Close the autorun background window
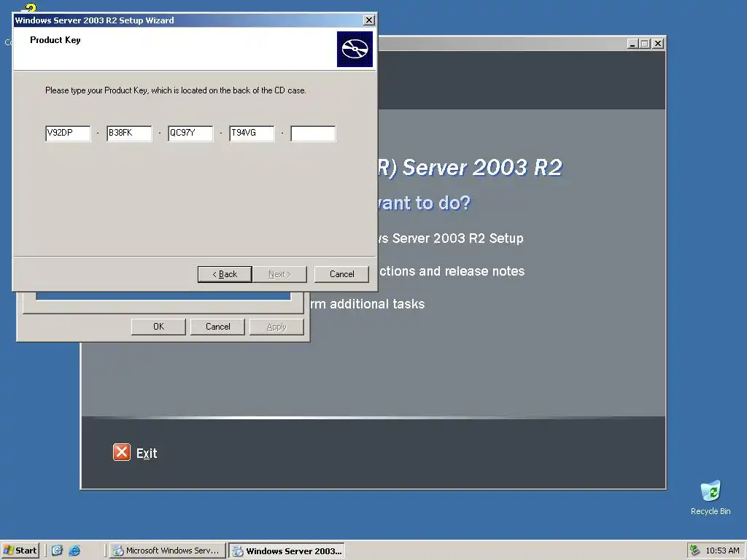Viewport: 747px width, 560px height. [658, 43]
